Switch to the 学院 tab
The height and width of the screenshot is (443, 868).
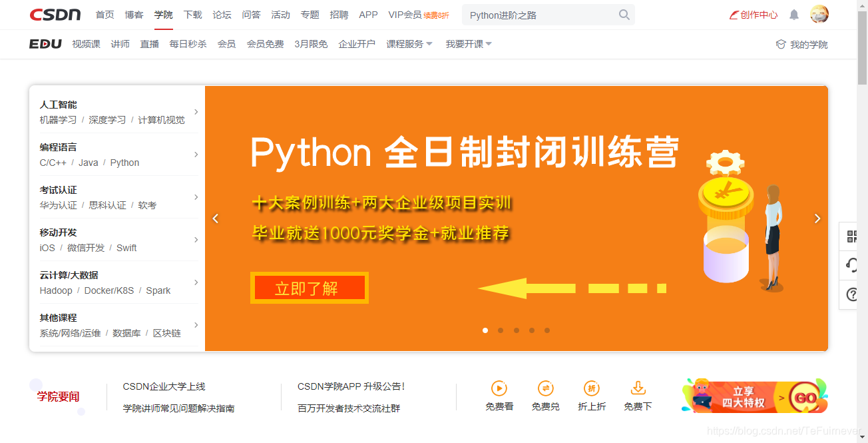coord(163,14)
